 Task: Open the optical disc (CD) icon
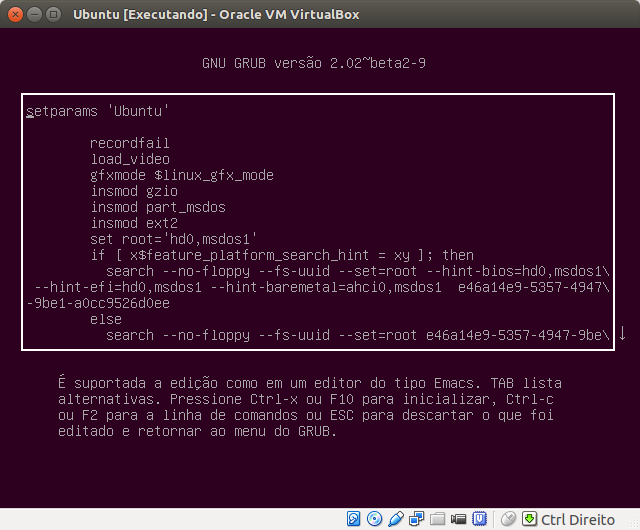(x=374, y=519)
